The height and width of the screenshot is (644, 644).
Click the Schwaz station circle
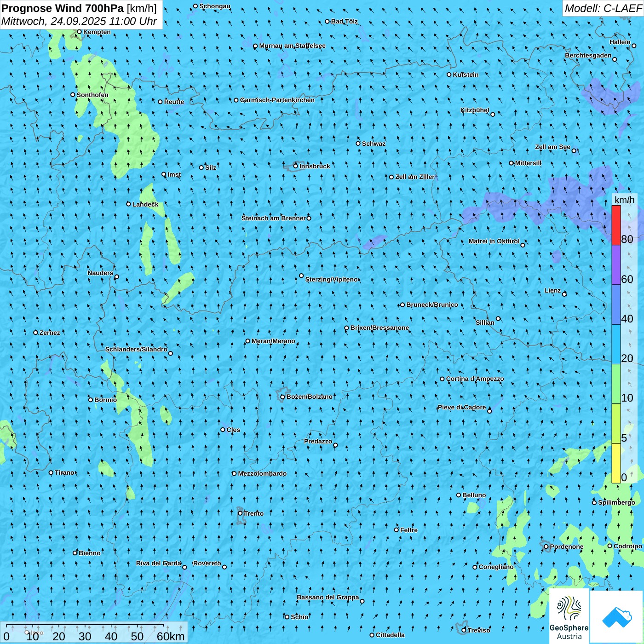click(358, 144)
